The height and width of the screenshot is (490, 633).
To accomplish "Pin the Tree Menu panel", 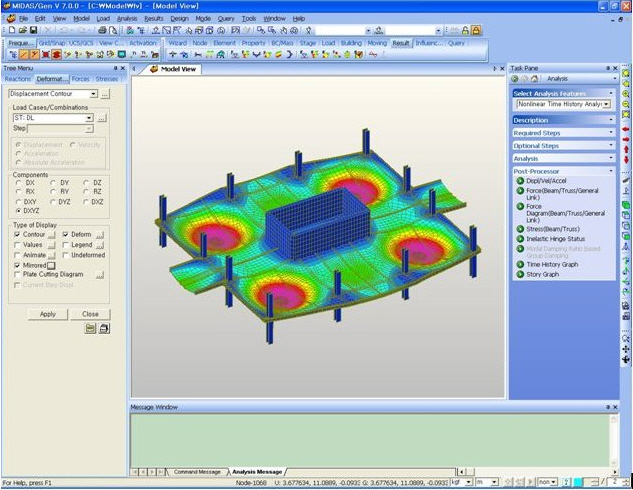I will pyautogui.click(x=116, y=68).
